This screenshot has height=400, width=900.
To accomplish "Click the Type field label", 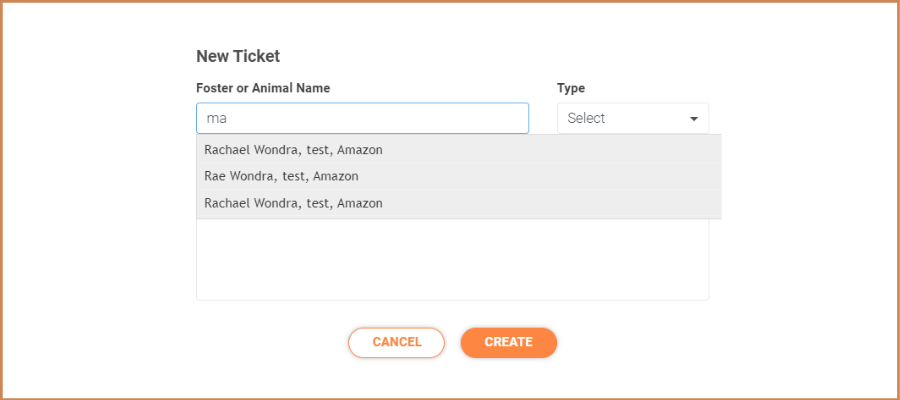I will (x=571, y=88).
